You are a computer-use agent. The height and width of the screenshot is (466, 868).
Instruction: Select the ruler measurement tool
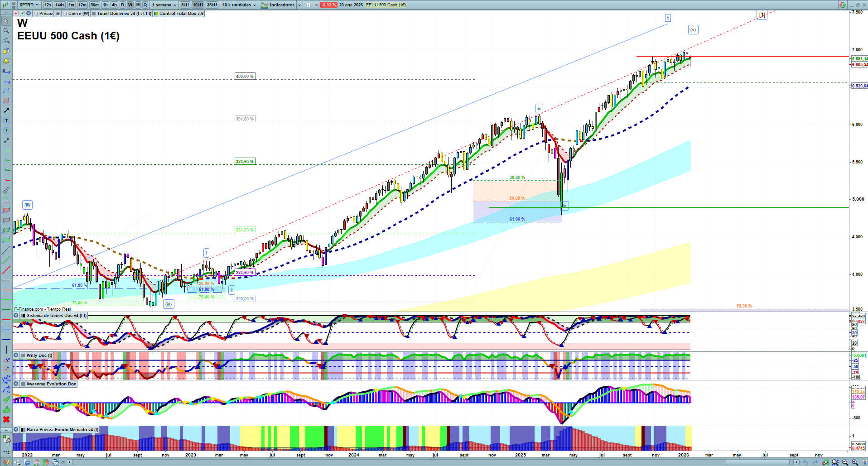point(6,190)
